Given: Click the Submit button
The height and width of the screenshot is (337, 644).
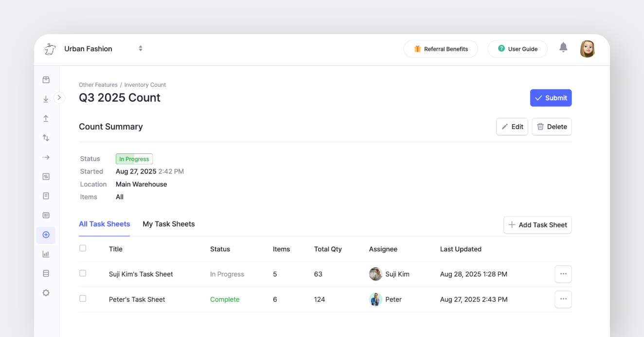Looking at the screenshot, I should 551,97.
